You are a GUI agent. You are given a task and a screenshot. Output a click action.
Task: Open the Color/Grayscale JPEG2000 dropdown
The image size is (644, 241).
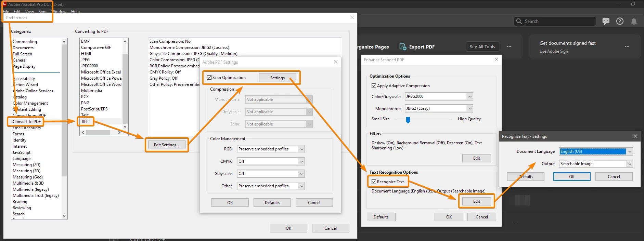click(x=439, y=96)
